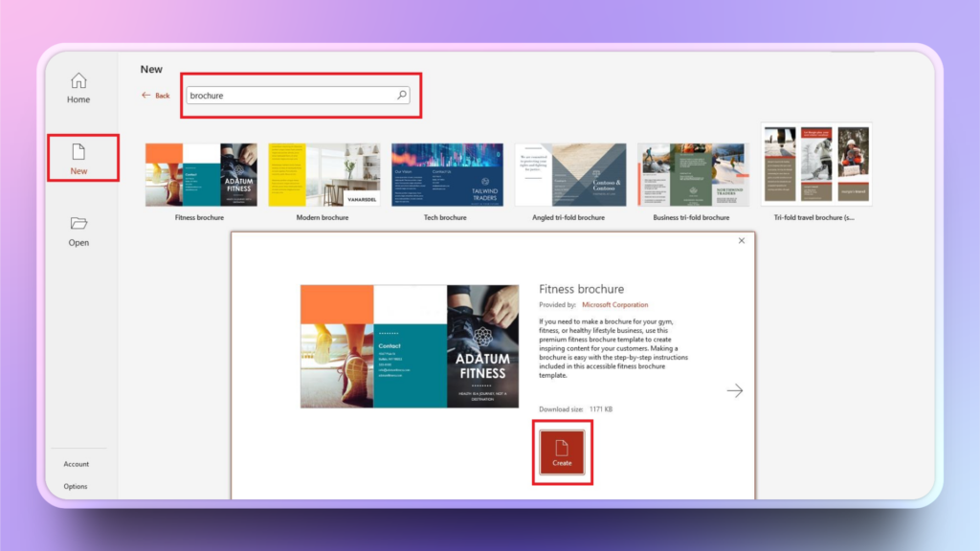This screenshot has height=551, width=980.
Task: Click the magnifier search icon
Action: 402,95
